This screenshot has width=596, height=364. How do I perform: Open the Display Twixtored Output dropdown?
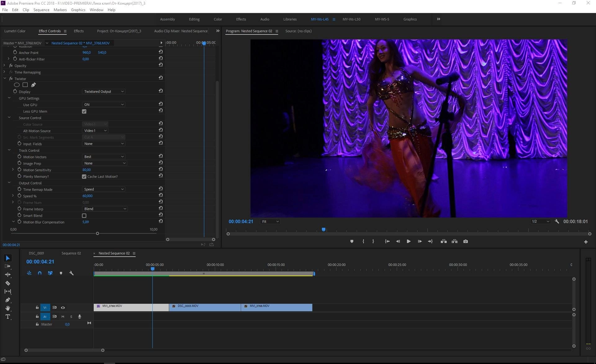(x=104, y=92)
